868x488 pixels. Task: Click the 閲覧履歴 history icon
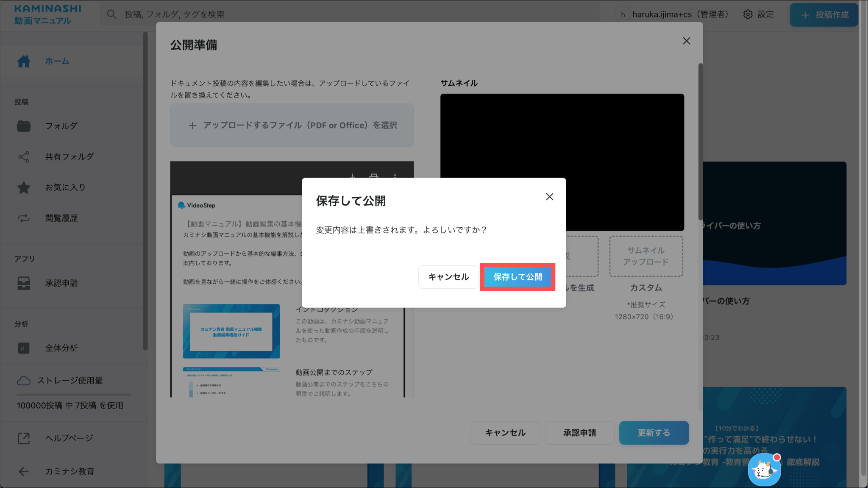point(24,218)
